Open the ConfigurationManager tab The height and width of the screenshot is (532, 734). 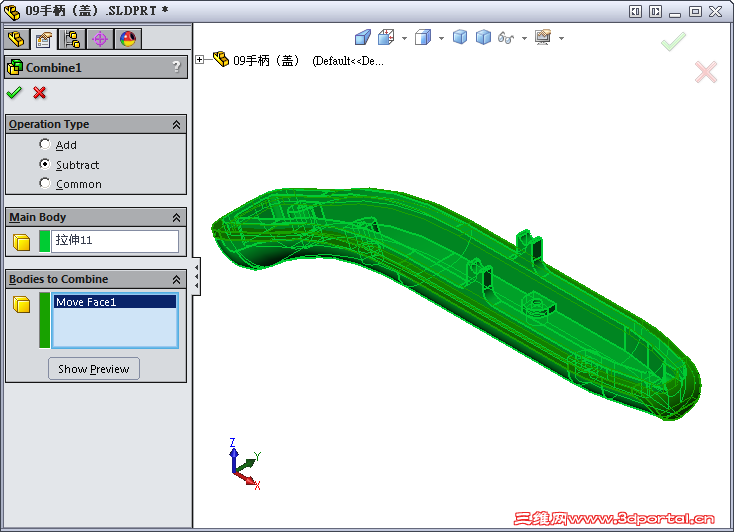[72, 39]
